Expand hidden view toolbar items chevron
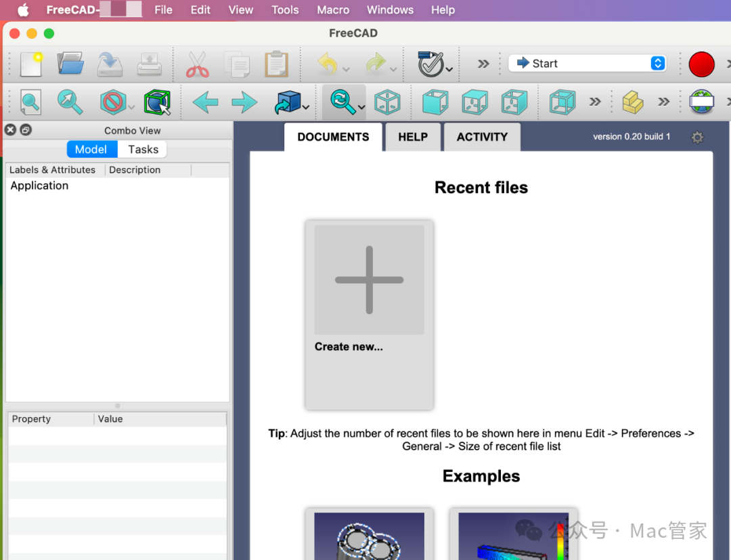This screenshot has height=560, width=731. (x=595, y=102)
